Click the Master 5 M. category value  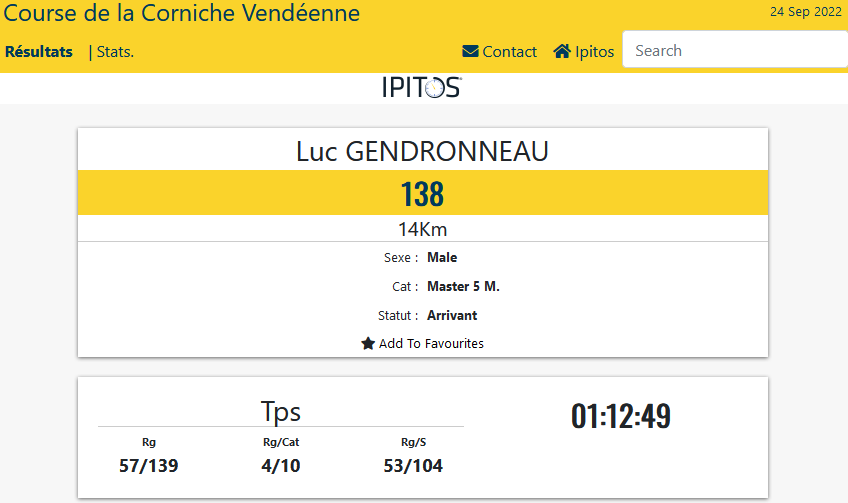pyautogui.click(x=463, y=287)
